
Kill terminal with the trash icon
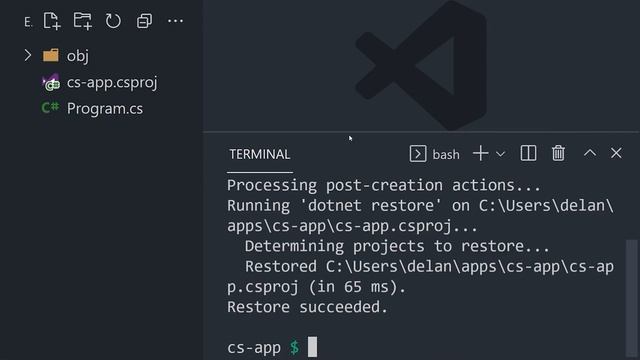tap(558, 153)
